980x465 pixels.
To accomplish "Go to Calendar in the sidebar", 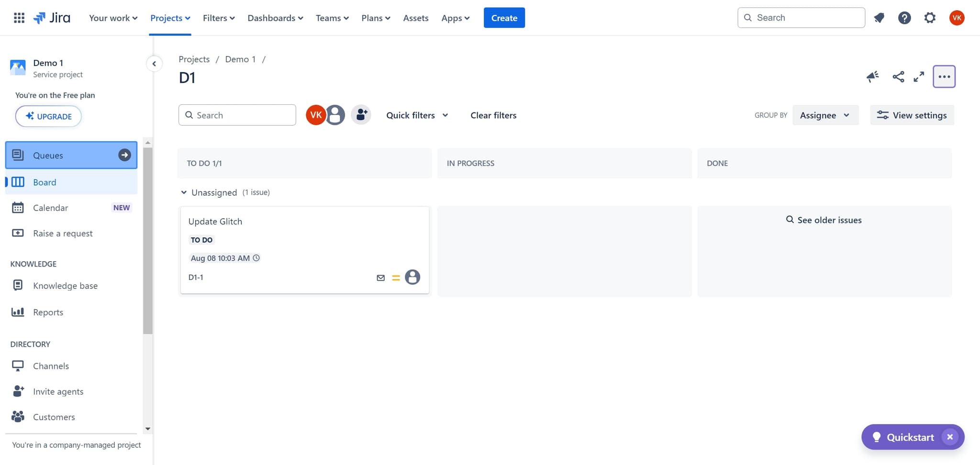I will coord(50,208).
